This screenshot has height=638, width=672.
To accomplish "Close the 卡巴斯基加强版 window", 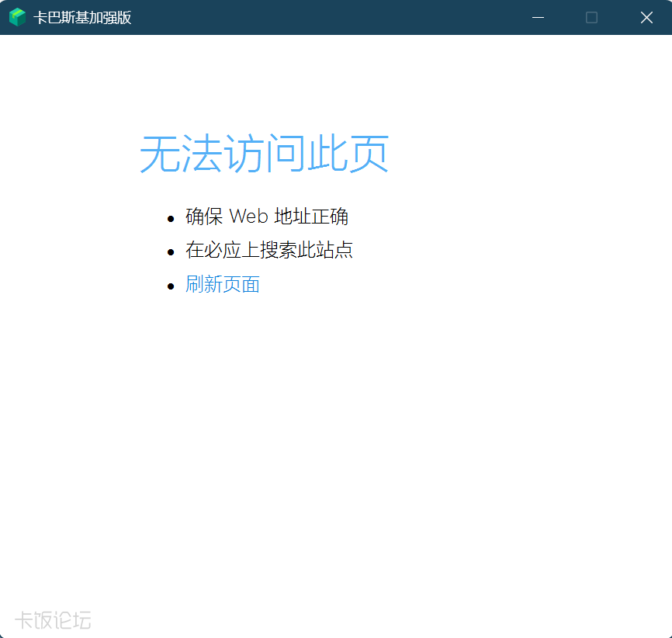I will click(646, 18).
